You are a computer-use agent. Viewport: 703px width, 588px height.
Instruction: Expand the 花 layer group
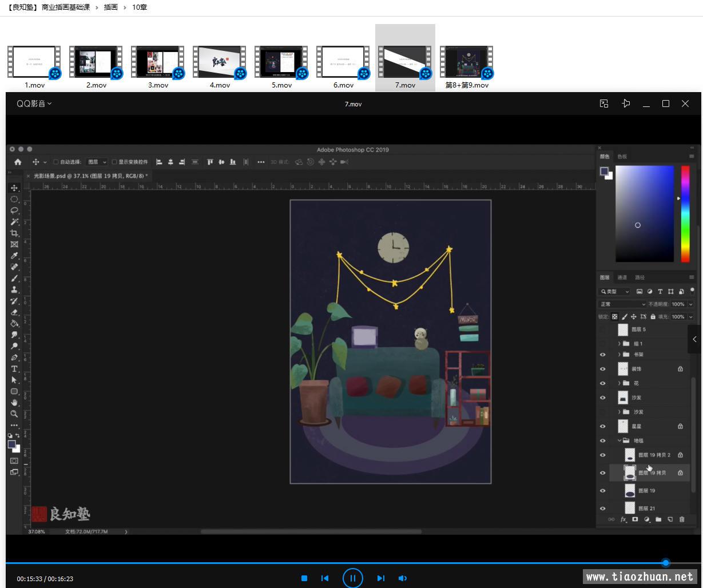[x=619, y=383]
